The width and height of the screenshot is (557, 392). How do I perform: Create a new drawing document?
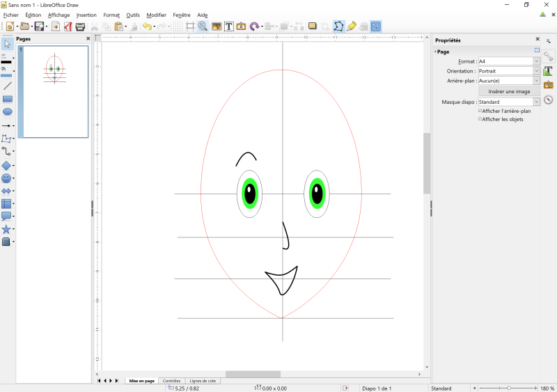[10, 26]
